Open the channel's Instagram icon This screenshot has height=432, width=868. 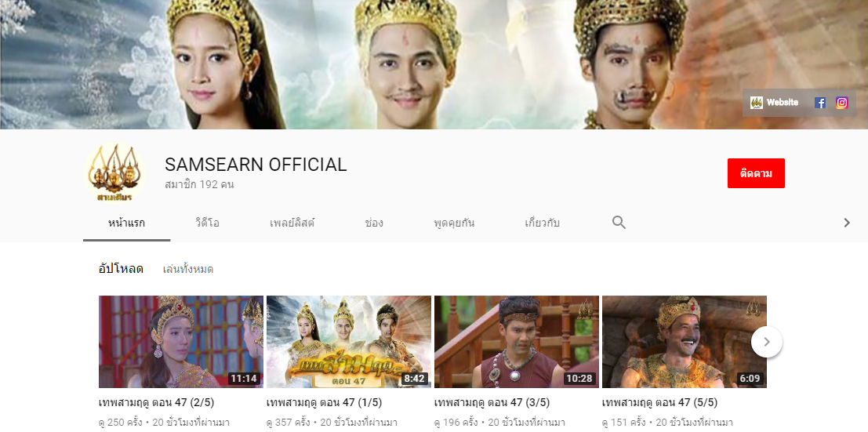click(841, 103)
